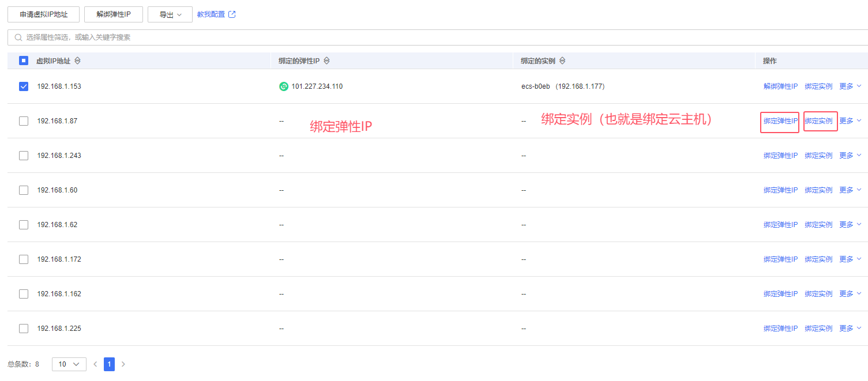
Task: Click the green status icon next to 101.227.234.110
Action: point(283,86)
